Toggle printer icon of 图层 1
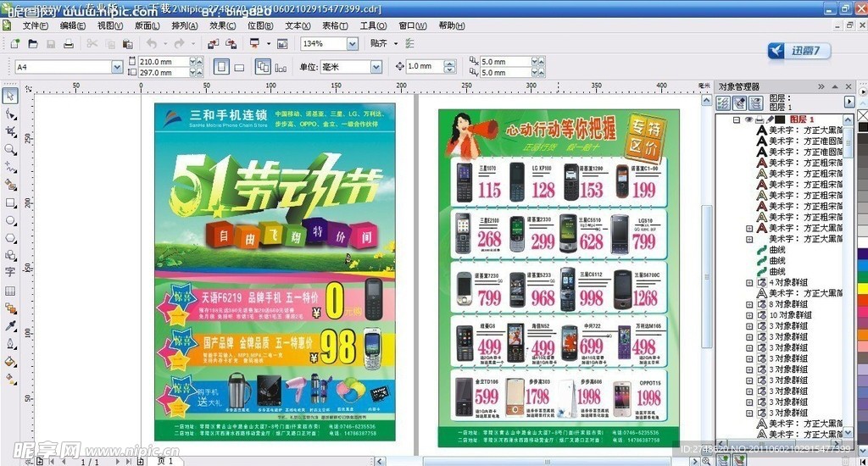Viewport: 868px width, 466px height. pyautogui.click(x=759, y=119)
